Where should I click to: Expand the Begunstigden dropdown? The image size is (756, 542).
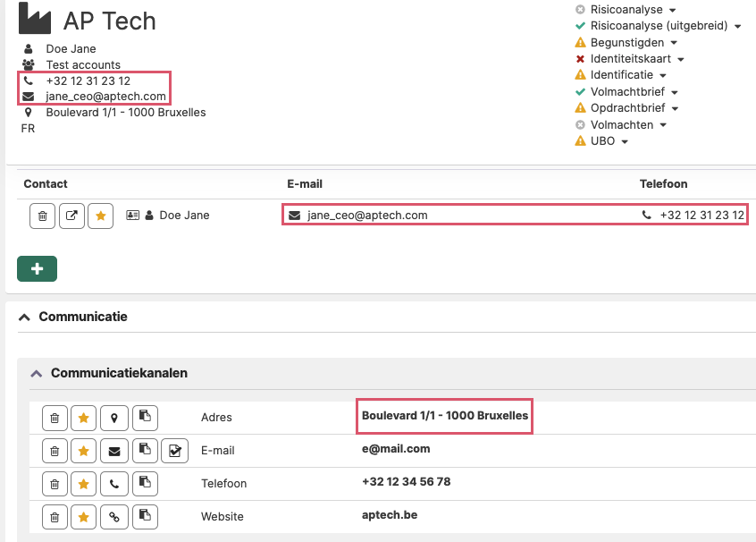coord(674,43)
